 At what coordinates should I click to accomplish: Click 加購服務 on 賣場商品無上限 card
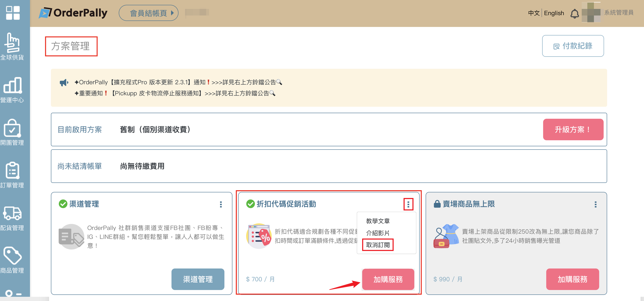(x=573, y=279)
